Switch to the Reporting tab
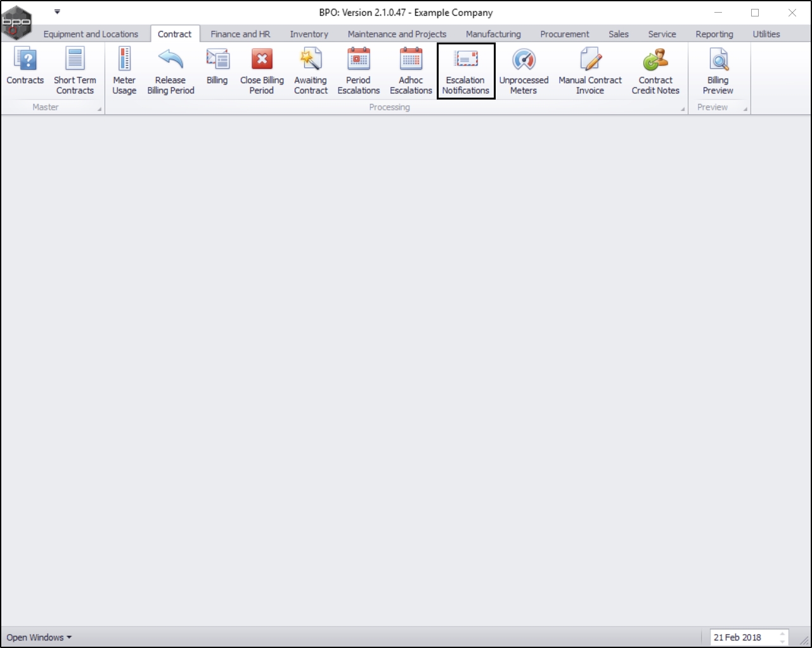Image resolution: width=812 pixels, height=648 pixels. pos(714,34)
